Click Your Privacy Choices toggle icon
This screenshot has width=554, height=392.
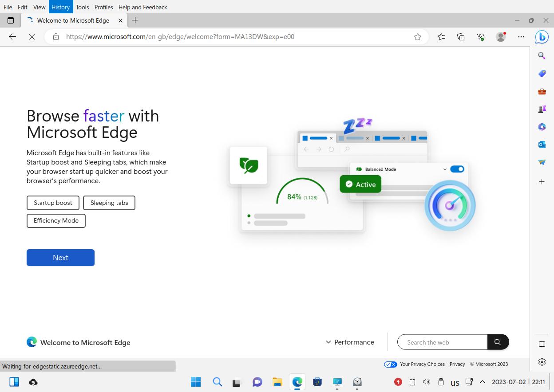(391, 364)
